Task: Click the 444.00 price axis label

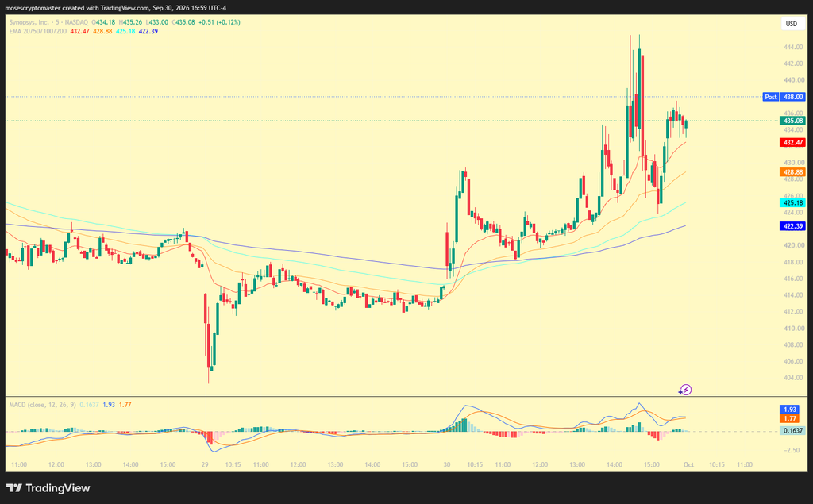Action: click(x=794, y=47)
